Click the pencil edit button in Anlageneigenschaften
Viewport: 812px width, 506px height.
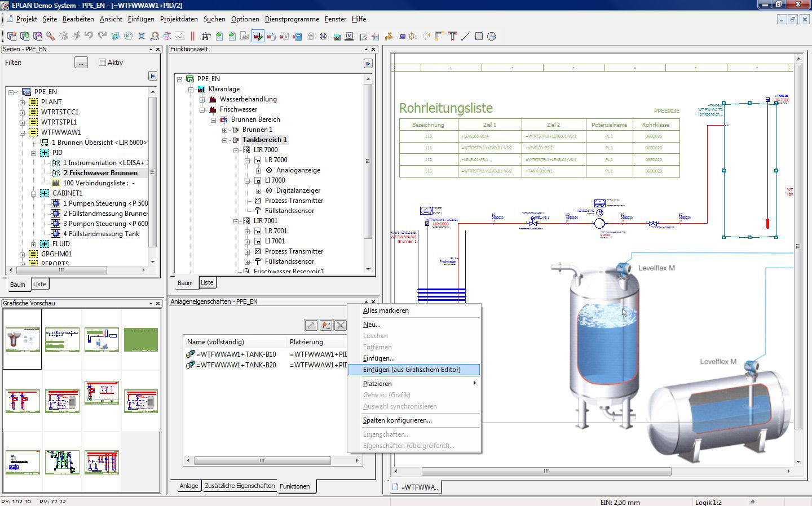coord(311,325)
